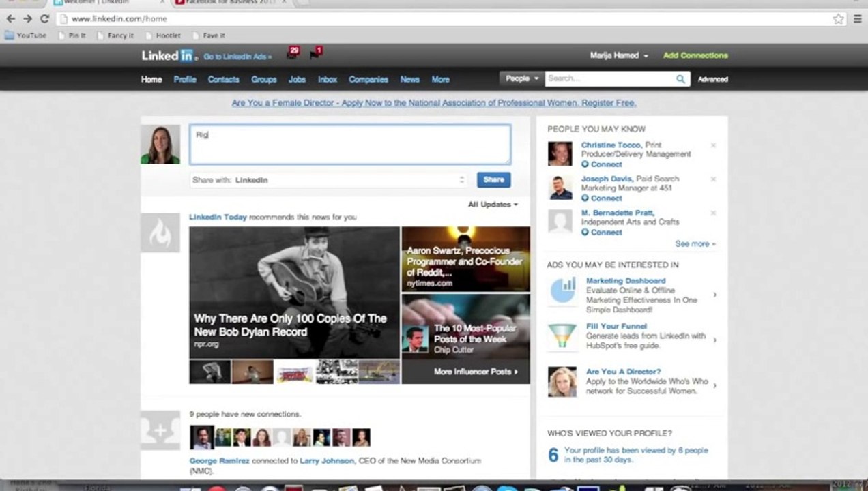Connect with M. Bernadette Pratt
Viewport: 868px width, 491px height.
pos(602,233)
